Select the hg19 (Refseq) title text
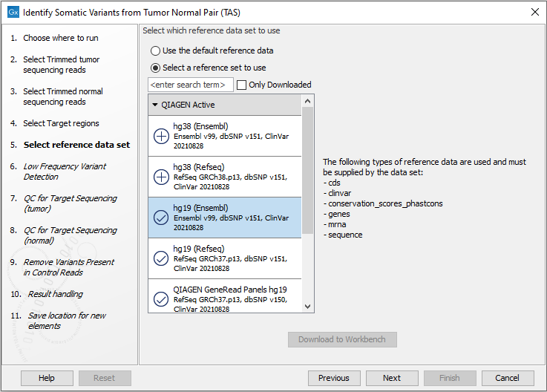Image resolution: width=547 pixels, height=392 pixels. pyautogui.click(x=199, y=249)
